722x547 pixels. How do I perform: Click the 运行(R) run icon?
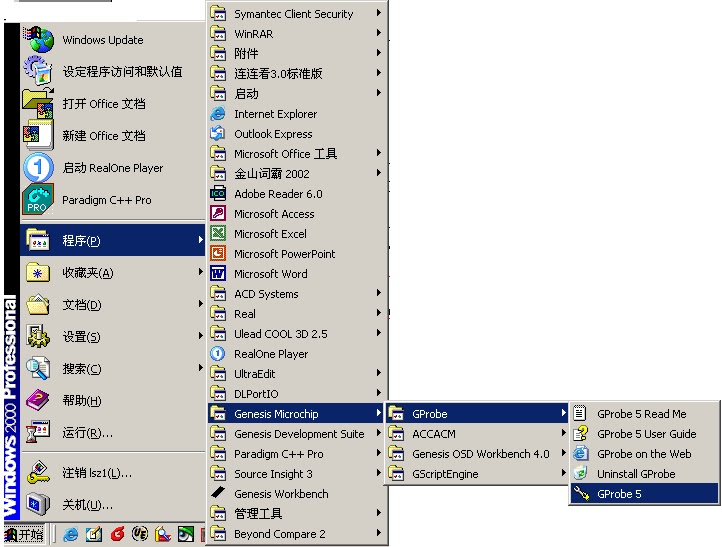click(x=38, y=432)
